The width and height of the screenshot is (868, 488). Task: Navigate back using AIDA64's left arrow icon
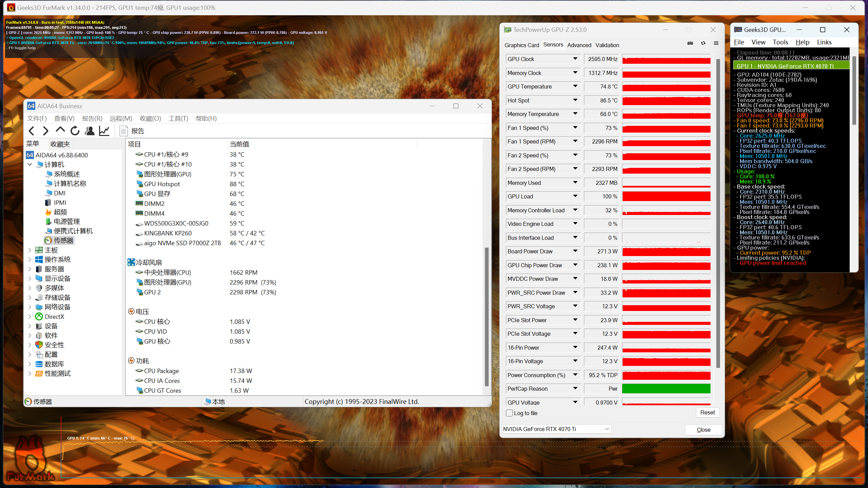pyautogui.click(x=31, y=131)
